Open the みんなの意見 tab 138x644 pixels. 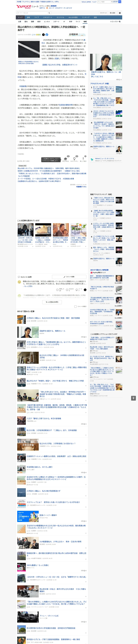(73, 17)
